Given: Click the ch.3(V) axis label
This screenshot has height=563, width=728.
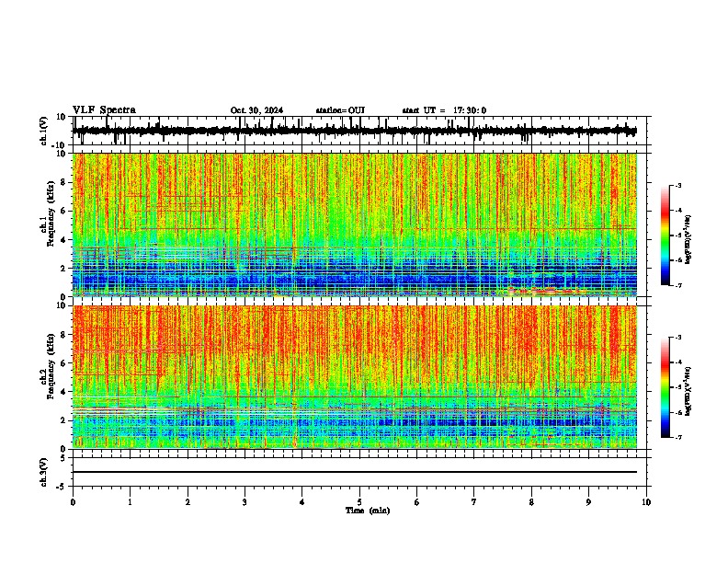Looking at the screenshot, I should click(44, 472).
